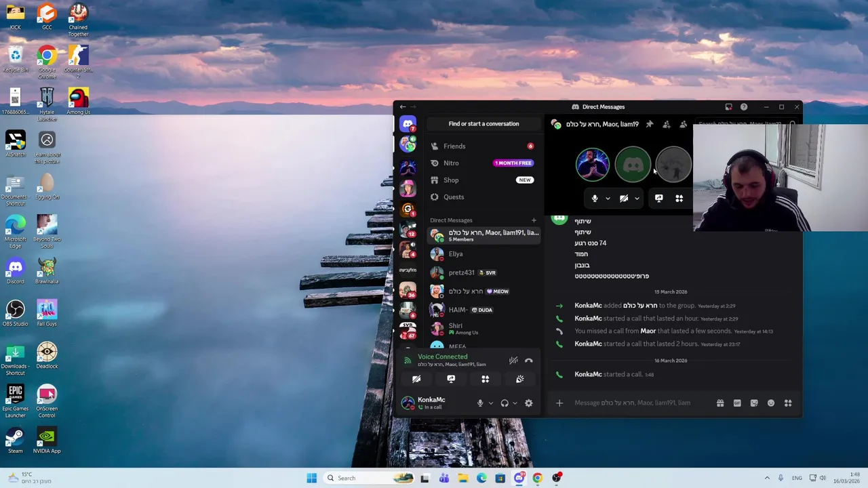This screenshot has height=488, width=868.
Task: Open DM with Eliya
Action: click(484, 254)
